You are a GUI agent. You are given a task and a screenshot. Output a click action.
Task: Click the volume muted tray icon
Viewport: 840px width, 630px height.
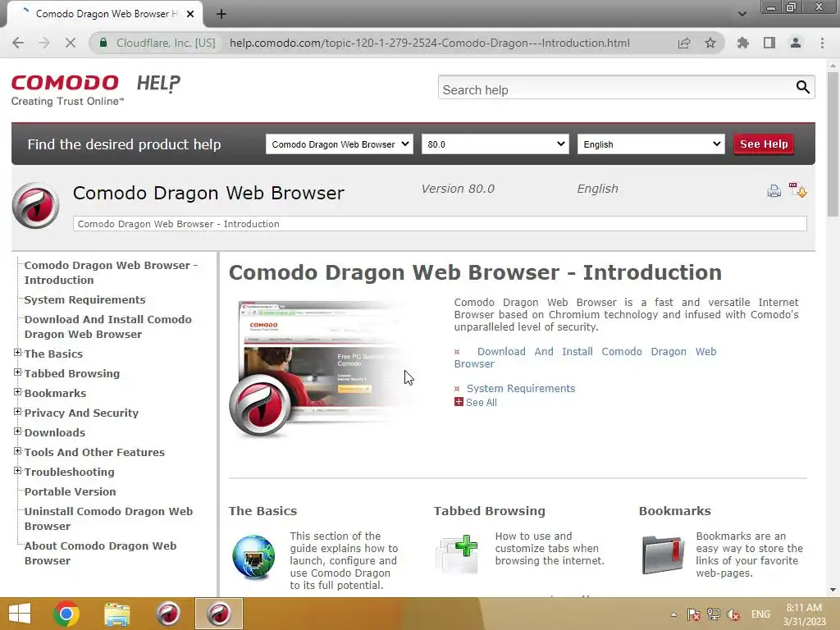(x=733, y=614)
